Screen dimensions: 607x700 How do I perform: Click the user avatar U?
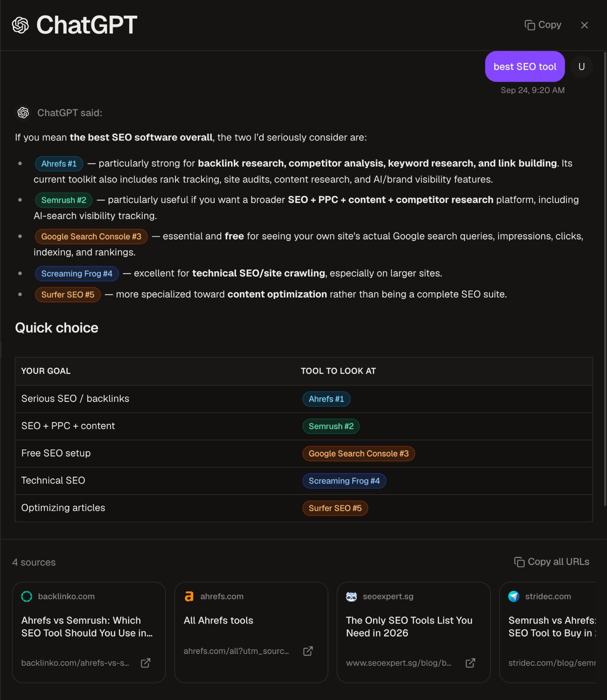tap(582, 66)
